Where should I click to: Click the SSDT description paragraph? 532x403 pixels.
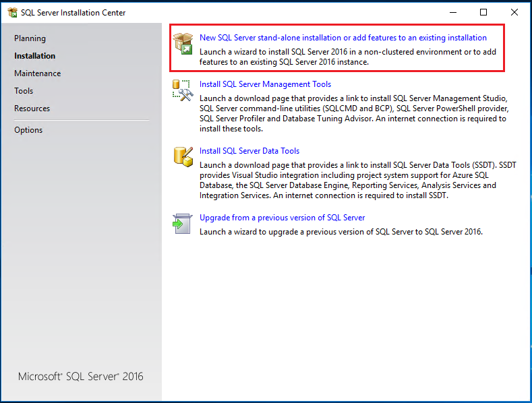357,180
